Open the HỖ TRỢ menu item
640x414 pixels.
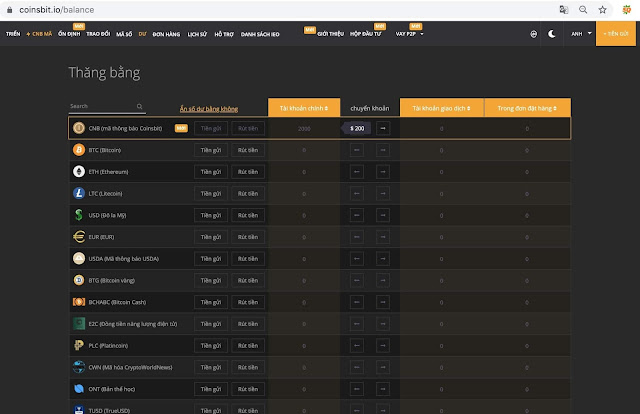(x=224, y=34)
